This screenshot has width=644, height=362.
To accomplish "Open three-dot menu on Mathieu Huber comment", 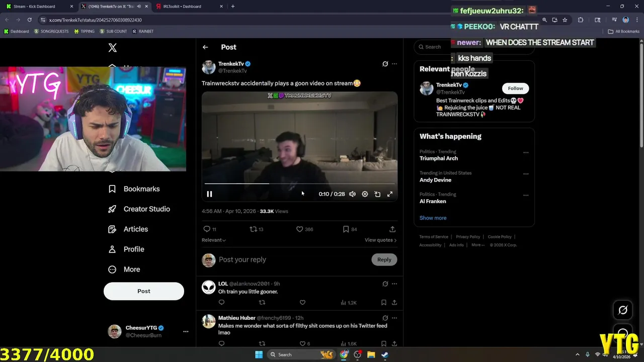I will (394, 318).
